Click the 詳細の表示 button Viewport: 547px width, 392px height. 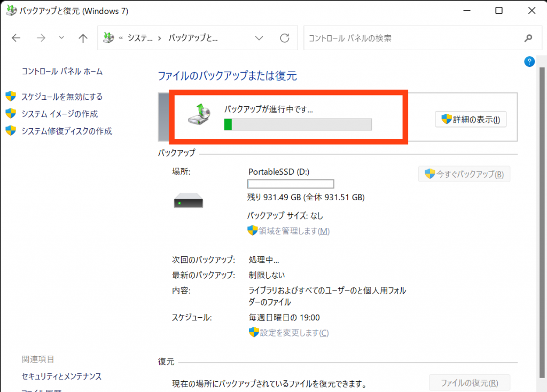click(471, 120)
